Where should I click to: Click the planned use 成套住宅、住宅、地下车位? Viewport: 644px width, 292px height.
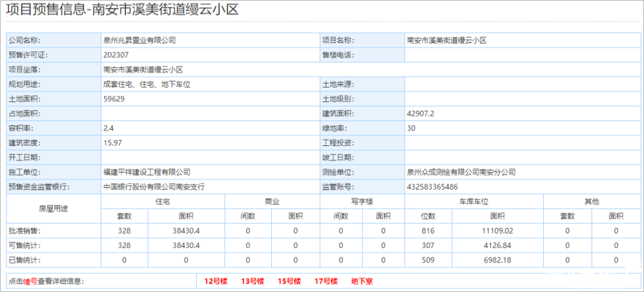pos(147,84)
